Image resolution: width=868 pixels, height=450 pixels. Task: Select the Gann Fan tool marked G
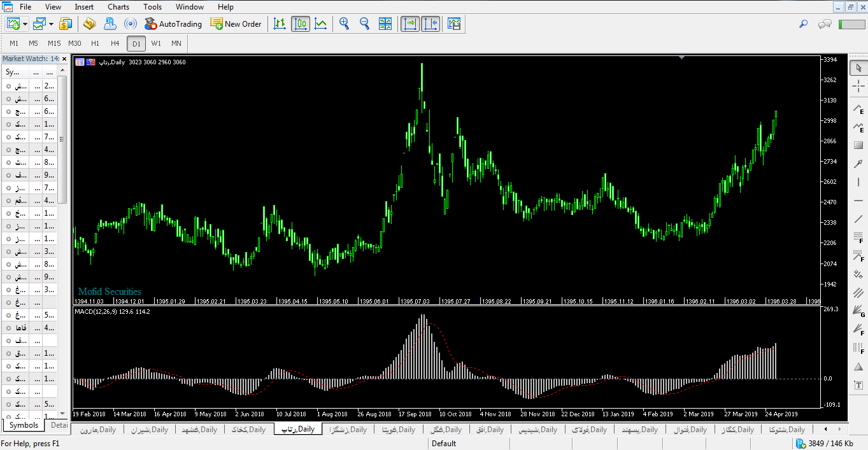858,311
